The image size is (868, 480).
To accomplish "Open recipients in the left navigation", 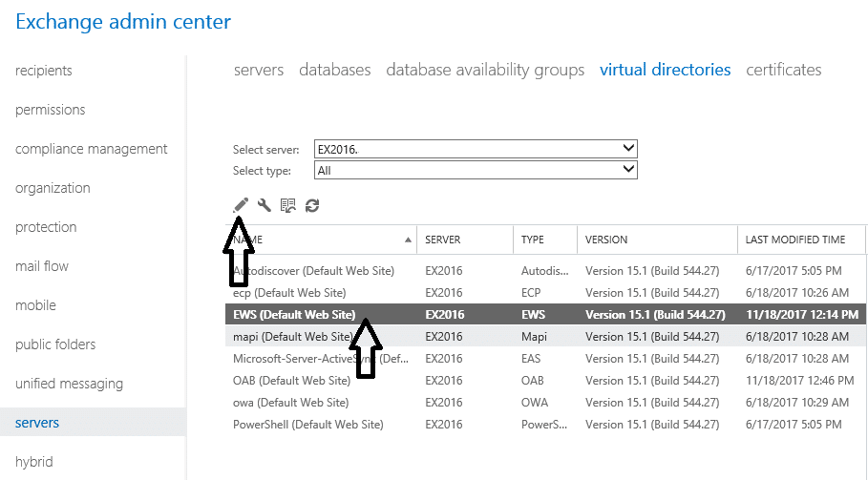I will coord(44,71).
